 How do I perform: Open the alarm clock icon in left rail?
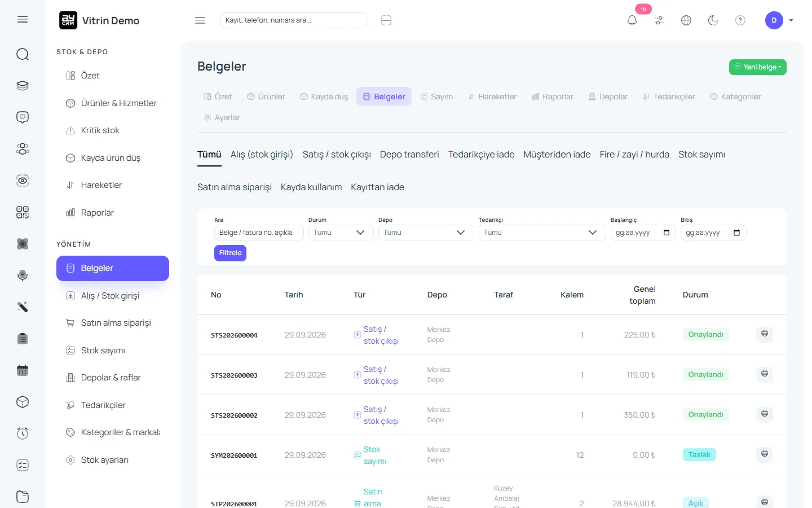click(23, 433)
